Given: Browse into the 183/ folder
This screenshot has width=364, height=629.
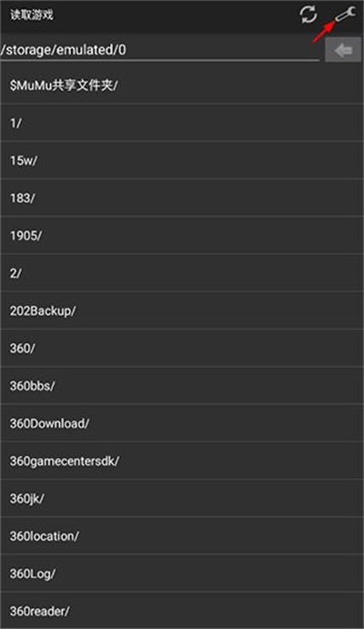Looking at the screenshot, I should coord(182,198).
